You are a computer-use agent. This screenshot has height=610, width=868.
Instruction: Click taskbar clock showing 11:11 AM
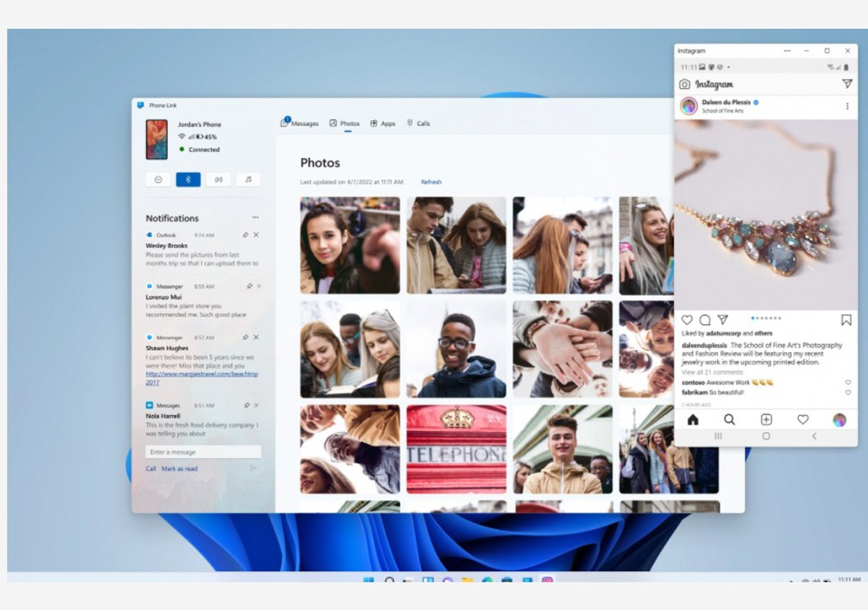[x=849, y=580]
